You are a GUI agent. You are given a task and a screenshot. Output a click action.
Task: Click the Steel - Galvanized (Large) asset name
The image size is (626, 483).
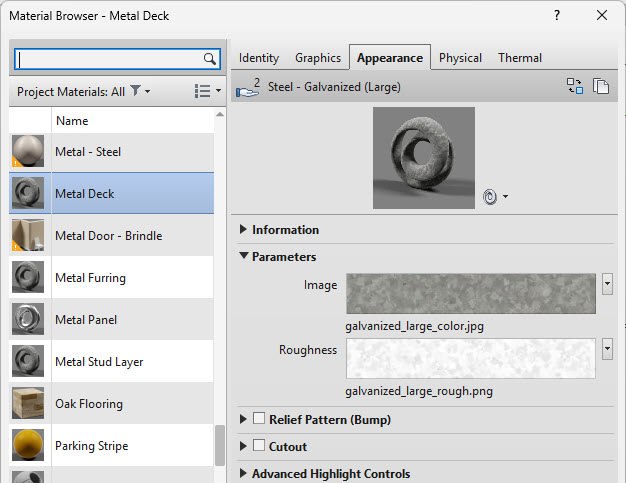tap(334, 87)
